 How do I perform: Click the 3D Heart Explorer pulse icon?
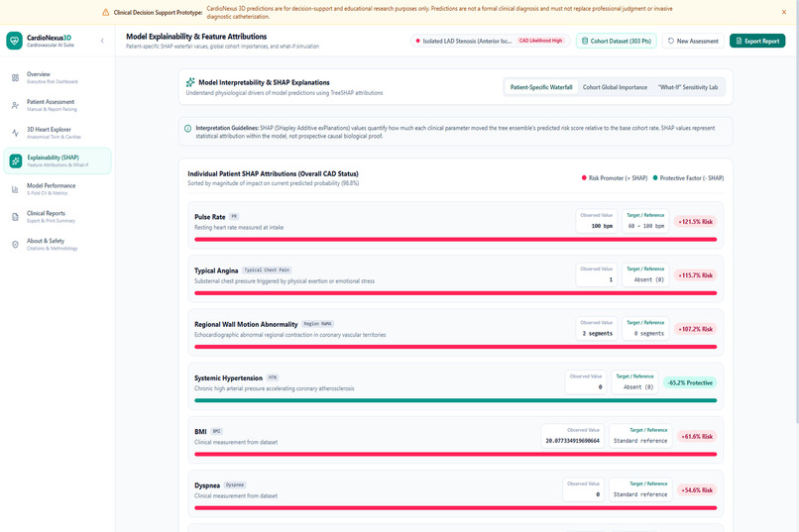15,133
